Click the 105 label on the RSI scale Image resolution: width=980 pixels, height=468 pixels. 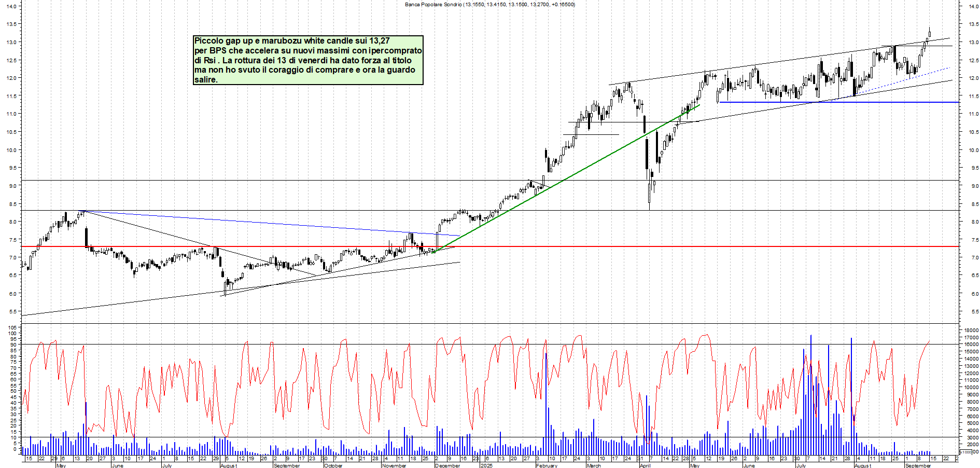11,328
